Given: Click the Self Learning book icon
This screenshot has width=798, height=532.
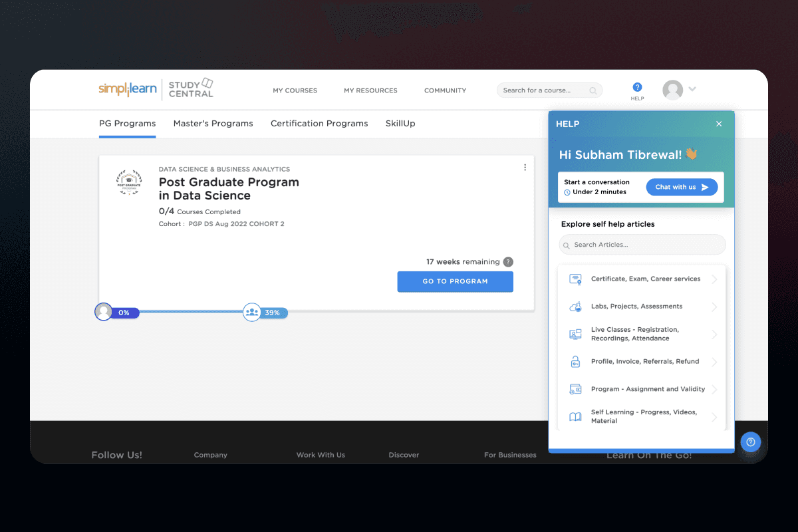Looking at the screenshot, I should 575,417.
